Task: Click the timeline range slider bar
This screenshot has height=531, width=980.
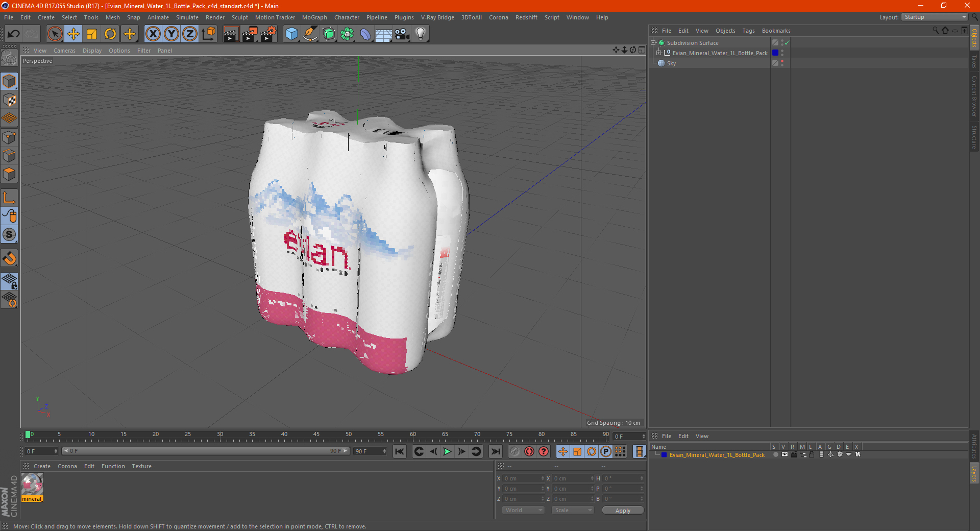Action: [x=206, y=451]
